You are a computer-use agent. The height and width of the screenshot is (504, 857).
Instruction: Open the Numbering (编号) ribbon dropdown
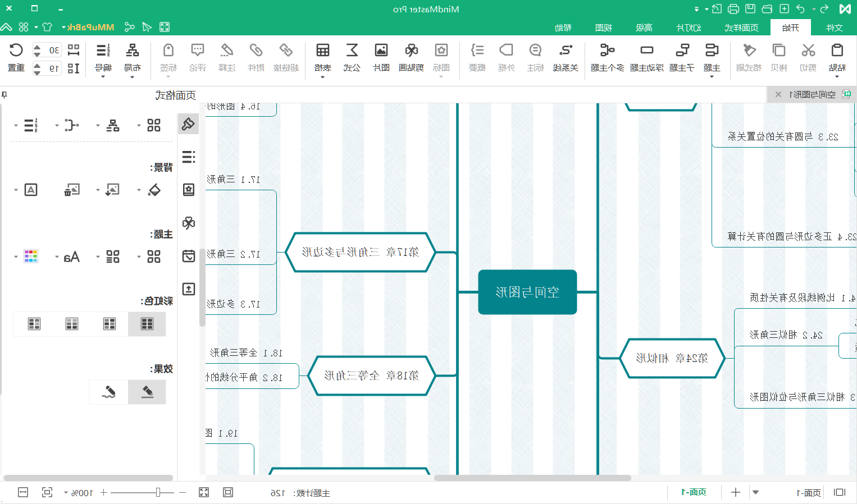pos(103,76)
